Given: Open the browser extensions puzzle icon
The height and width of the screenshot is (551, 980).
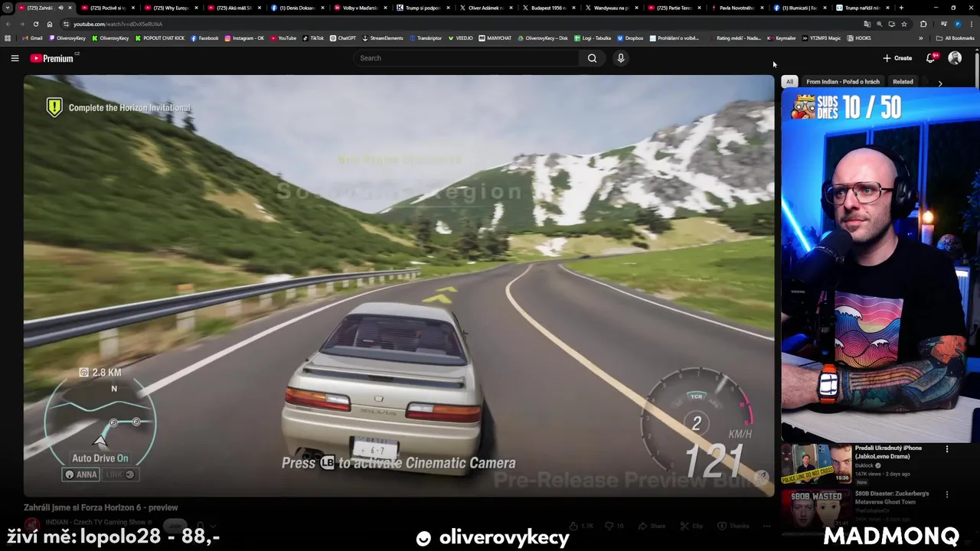Looking at the screenshot, I should coord(923,24).
